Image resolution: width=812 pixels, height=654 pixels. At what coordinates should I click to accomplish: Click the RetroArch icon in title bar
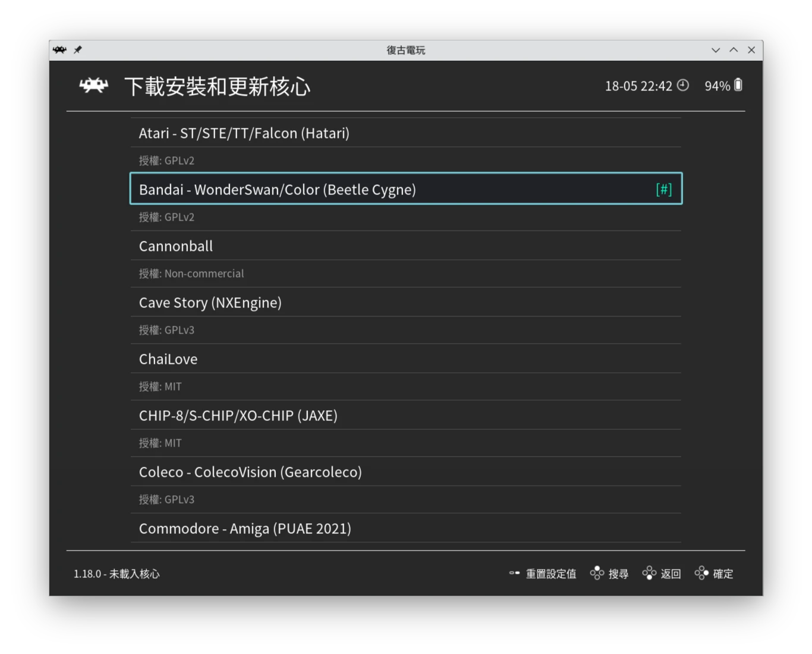click(59, 50)
